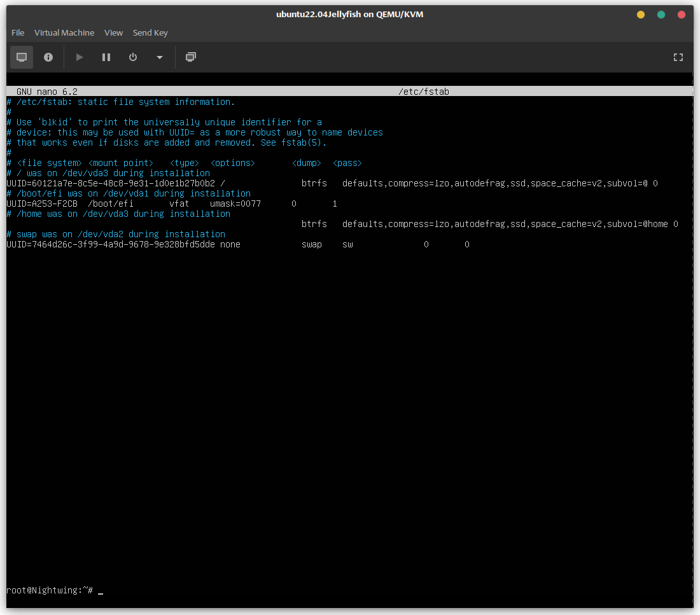Screen dimensions: 700x615
Task: Expand the shutdown options dropdown arrow
Action: 160,57
